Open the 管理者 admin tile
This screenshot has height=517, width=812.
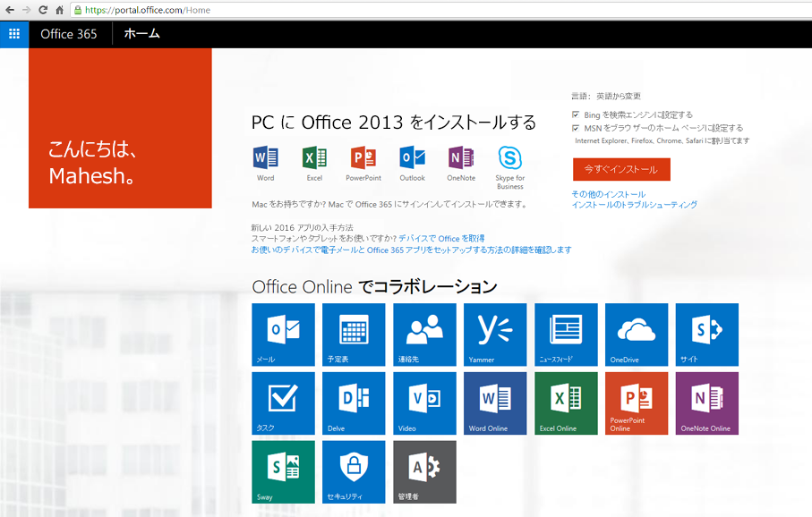(424, 472)
